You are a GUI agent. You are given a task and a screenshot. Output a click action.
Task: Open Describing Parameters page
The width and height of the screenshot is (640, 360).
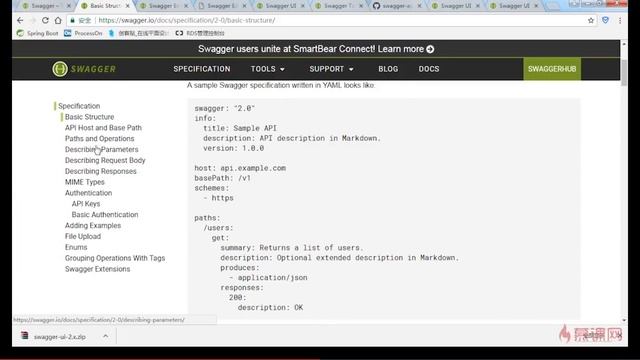tap(101, 149)
